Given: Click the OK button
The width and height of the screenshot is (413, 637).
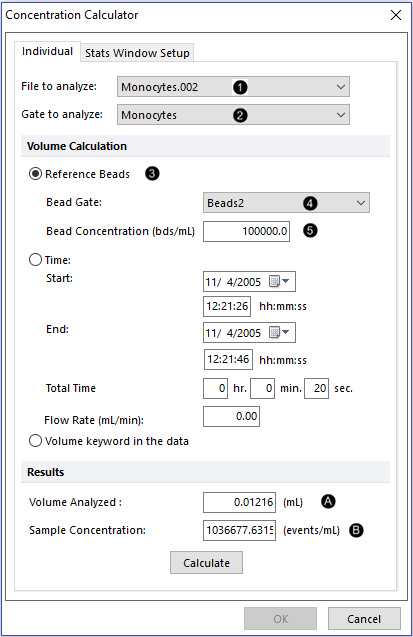Looking at the screenshot, I should [x=280, y=619].
